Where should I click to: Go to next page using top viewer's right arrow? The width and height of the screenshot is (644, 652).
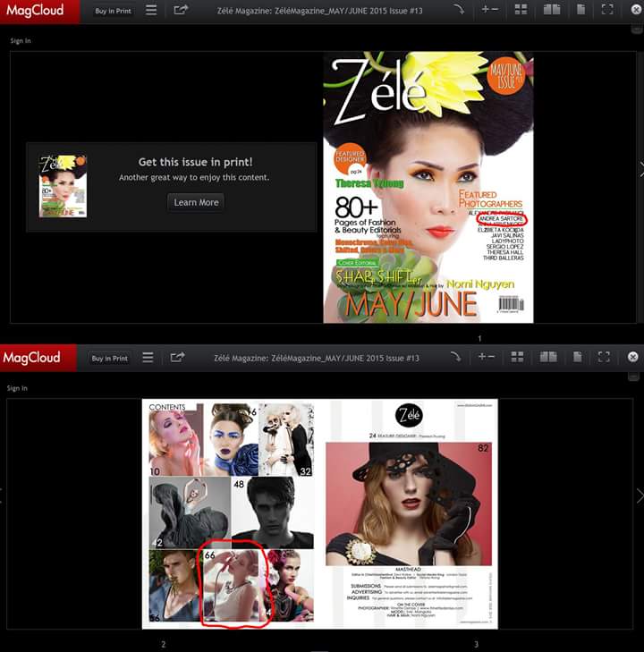640,170
